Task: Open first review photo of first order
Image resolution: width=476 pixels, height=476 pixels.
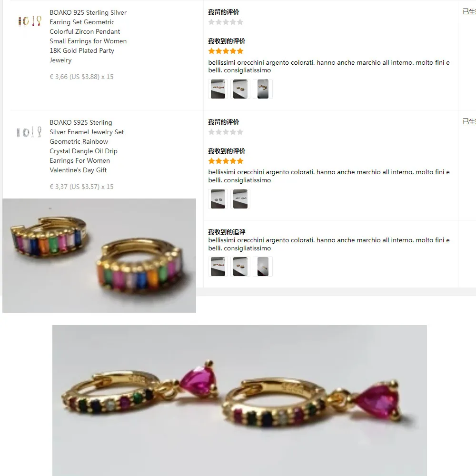Action: tap(218, 89)
